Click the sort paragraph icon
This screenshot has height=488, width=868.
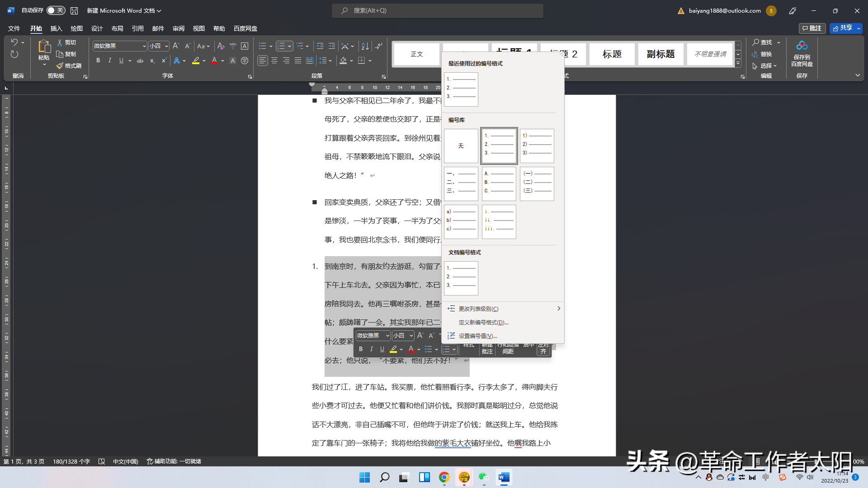click(x=365, y=46)
